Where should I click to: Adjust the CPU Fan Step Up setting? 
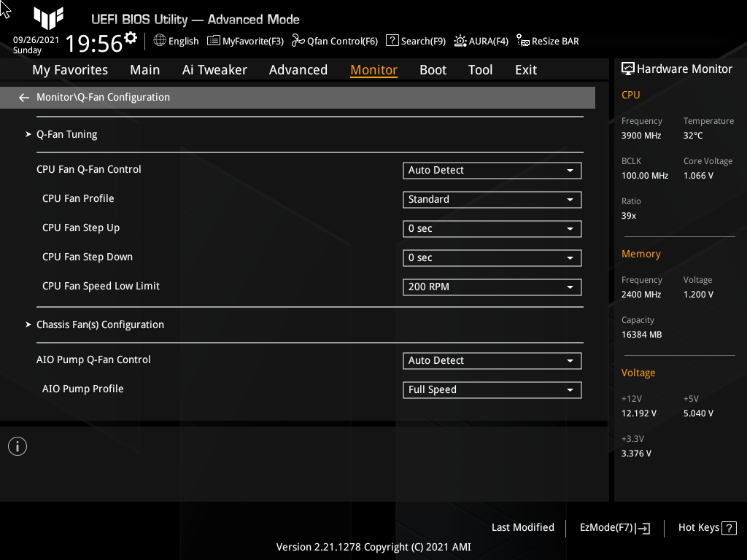(492, 228)
